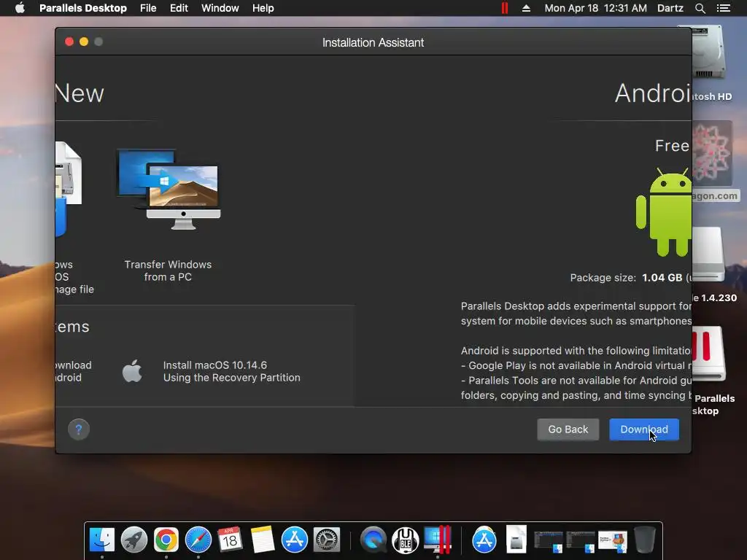Open the App Store icon right of dock divider

coord(484,540)
